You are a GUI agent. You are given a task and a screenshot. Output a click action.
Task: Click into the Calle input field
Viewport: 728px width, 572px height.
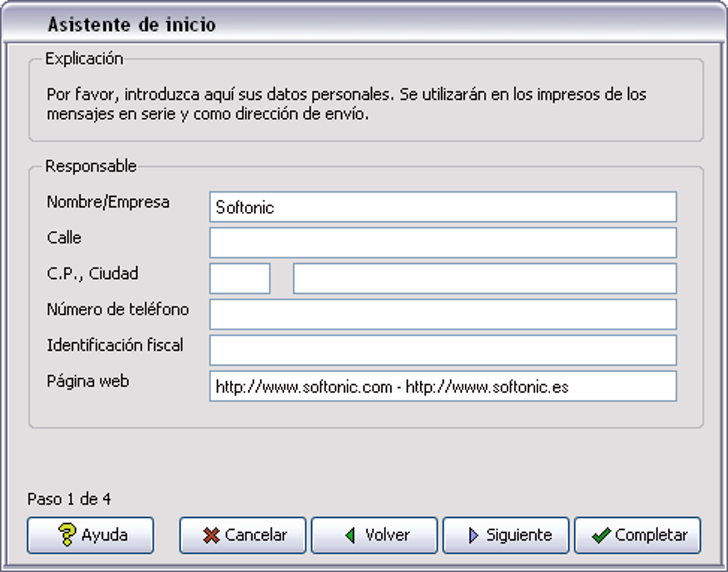tap(443, 243)
